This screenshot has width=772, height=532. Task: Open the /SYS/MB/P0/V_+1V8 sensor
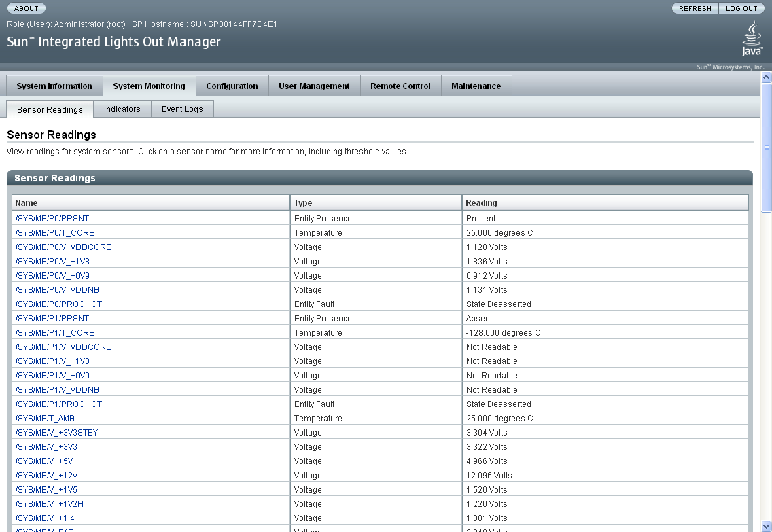52,262
